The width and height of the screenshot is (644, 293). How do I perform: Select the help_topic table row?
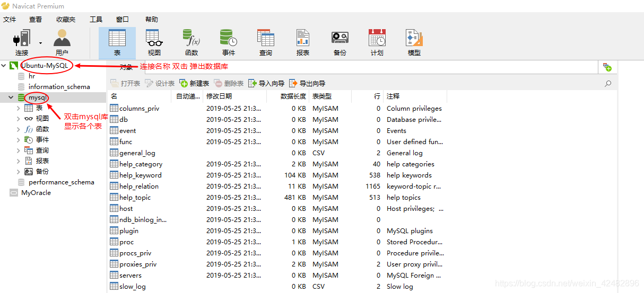point(277,198)
